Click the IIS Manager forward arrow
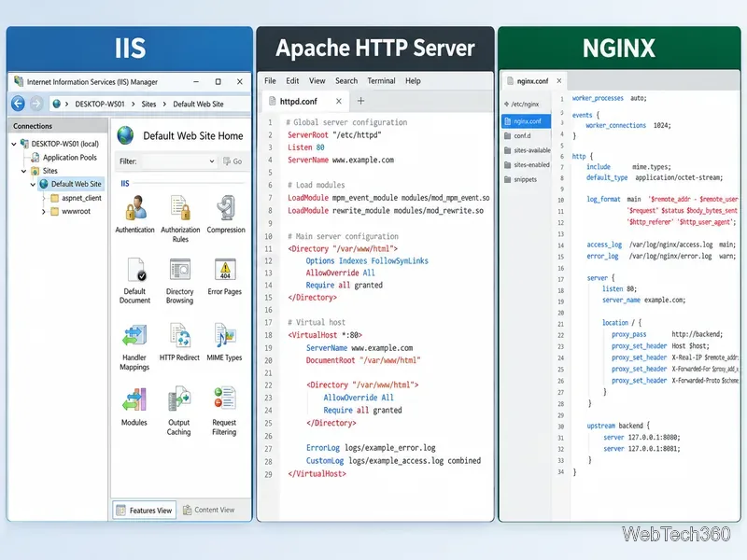747x560 pixels. (x=36, y=104)
